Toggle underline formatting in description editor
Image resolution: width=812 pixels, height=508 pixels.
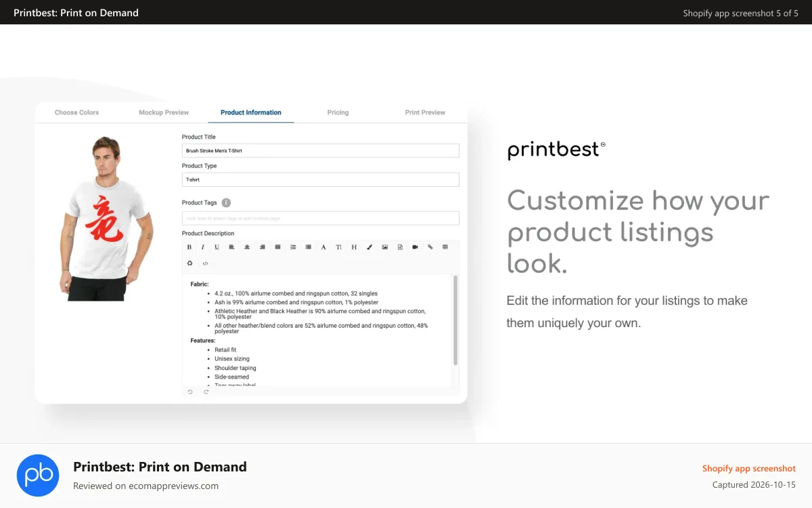coord(217,247)
